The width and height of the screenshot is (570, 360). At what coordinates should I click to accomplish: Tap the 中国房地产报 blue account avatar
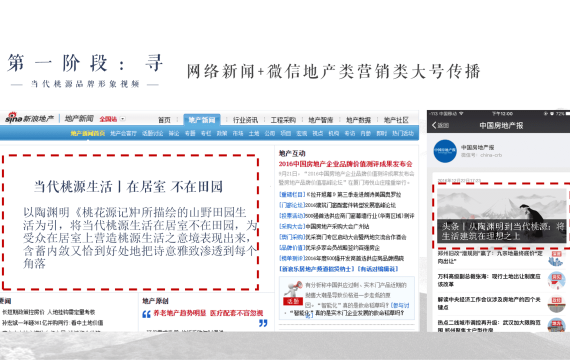(445, 151)
